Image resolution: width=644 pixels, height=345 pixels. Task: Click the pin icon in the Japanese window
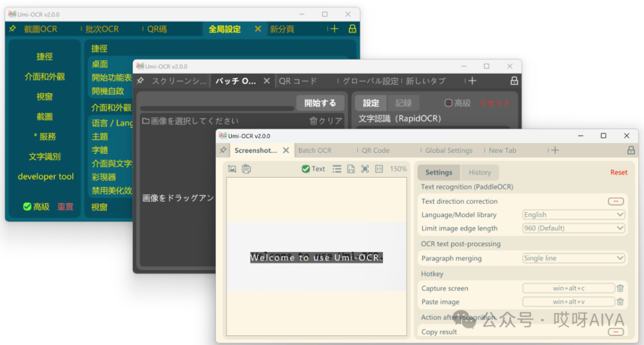tap(141, 81)
